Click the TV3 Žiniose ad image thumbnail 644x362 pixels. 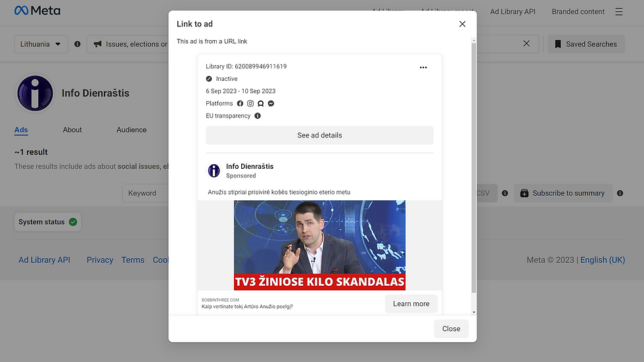pyautogui.click(x=319, y=245)
